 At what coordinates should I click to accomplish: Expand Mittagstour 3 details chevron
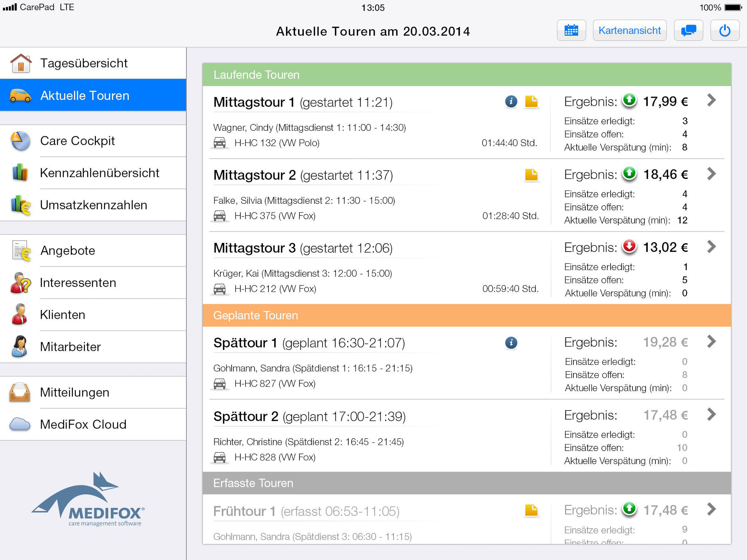coord(711,247)
